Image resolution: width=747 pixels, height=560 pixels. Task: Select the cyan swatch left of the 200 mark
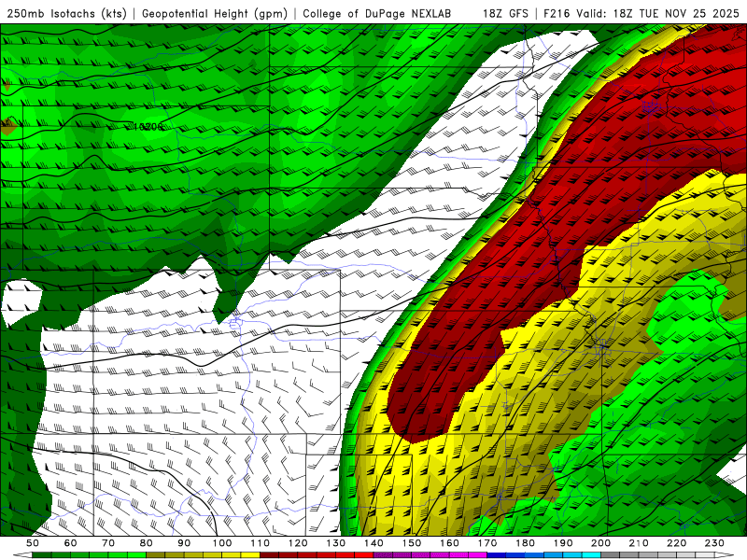point(591,555)
